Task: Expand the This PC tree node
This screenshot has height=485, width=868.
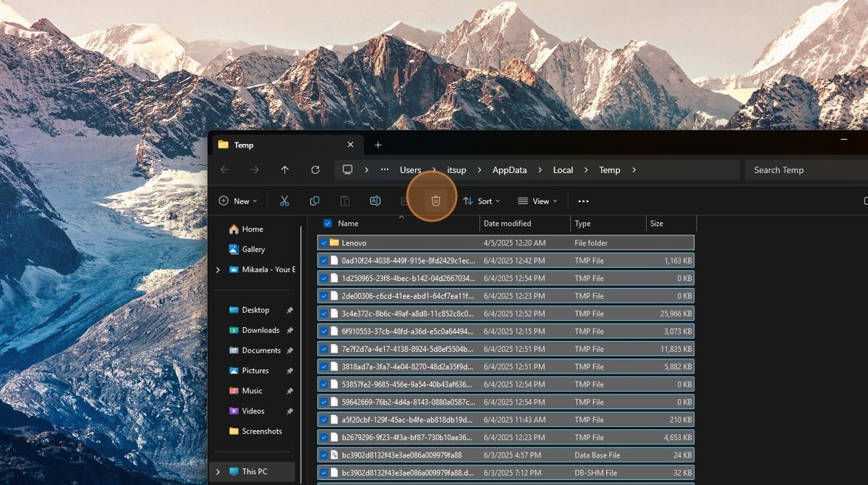Action: pos(218,471)
